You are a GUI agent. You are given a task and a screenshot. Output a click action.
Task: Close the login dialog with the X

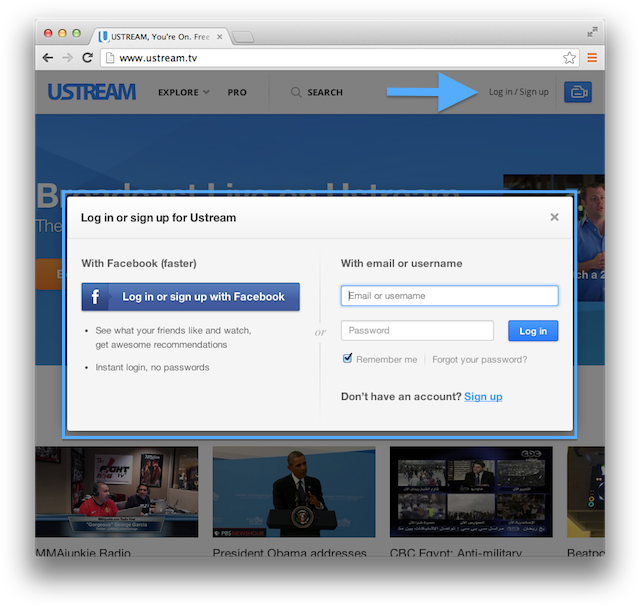coord(554,217)
